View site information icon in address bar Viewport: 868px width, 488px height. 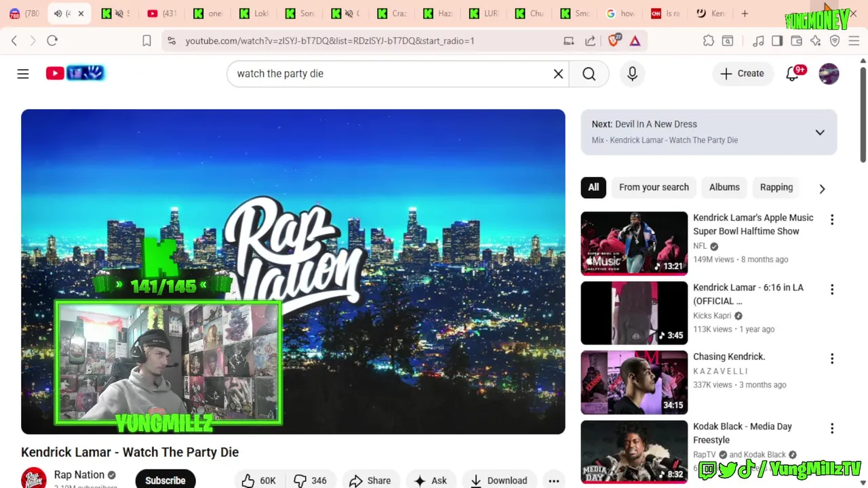tap(171, 41)
